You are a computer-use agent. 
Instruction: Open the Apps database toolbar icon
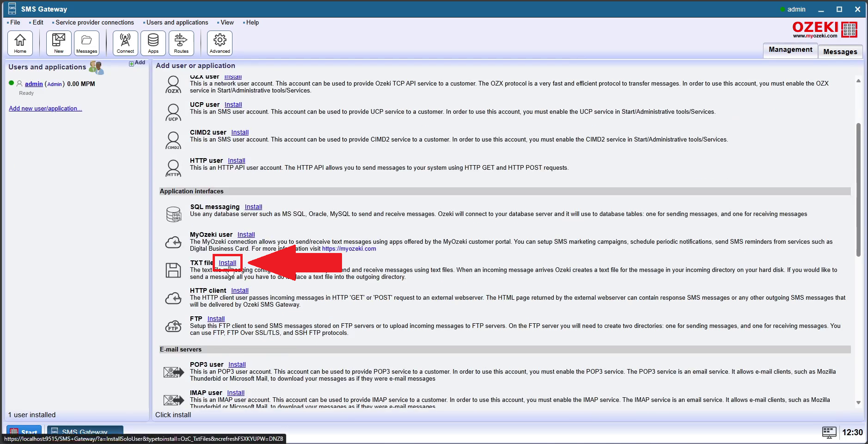tap(153, 43)
